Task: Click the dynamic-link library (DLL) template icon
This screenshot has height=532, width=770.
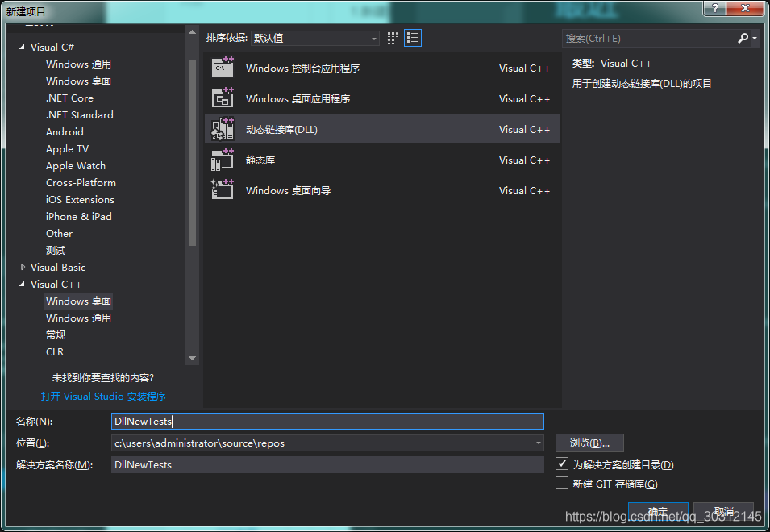Action: 223,129
